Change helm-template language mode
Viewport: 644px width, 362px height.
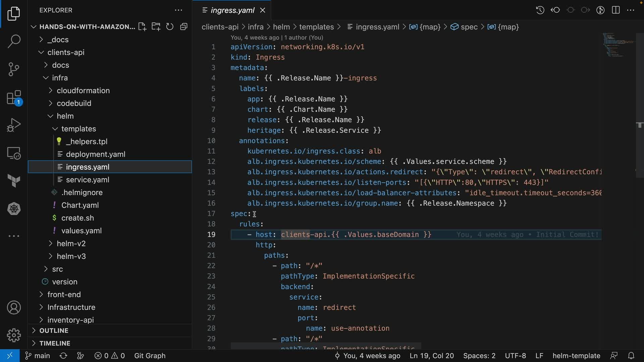[576, 356]
